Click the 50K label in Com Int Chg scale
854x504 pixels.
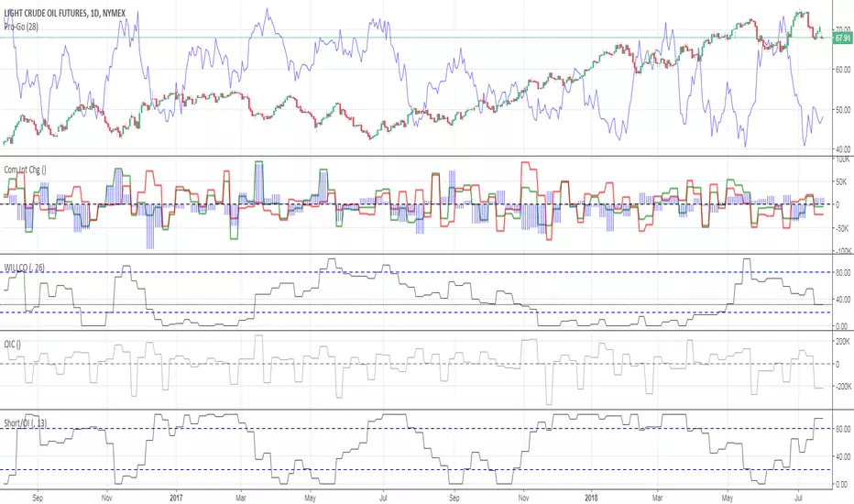839,181
